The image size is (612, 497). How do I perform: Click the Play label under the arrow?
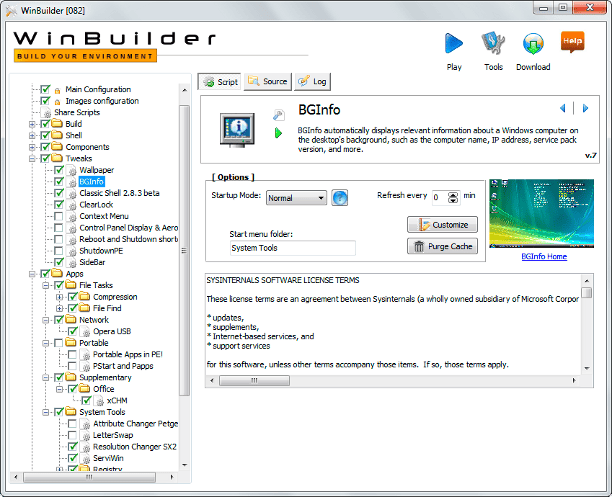(x=454, y=67)
